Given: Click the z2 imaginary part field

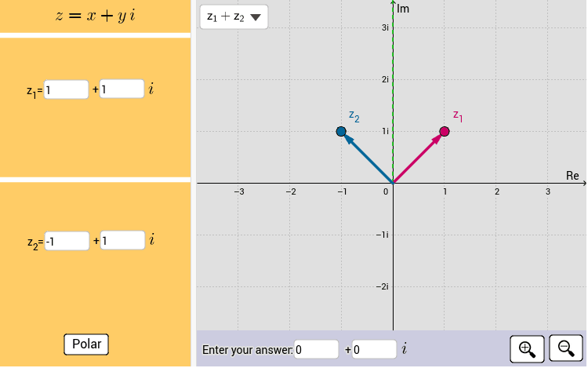Looking at the screenshot, I should coord(122,240).
